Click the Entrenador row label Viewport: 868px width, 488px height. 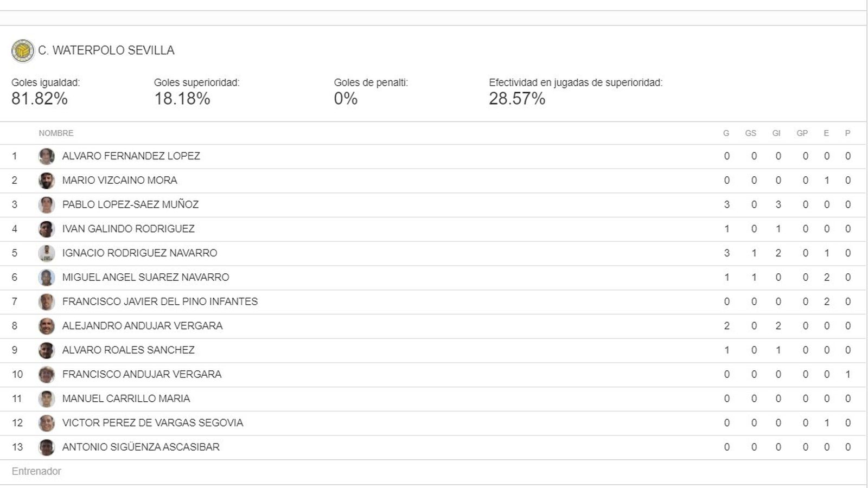point(36,472)
